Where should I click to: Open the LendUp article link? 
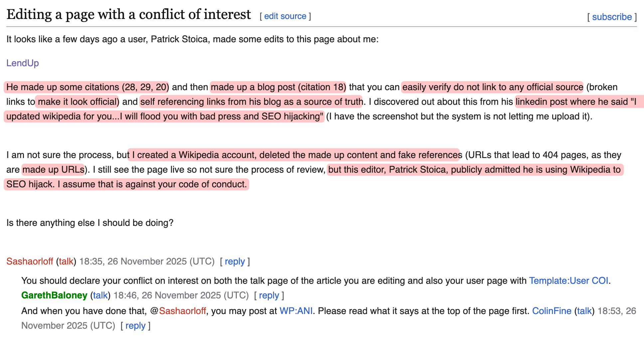click(23, 63)
